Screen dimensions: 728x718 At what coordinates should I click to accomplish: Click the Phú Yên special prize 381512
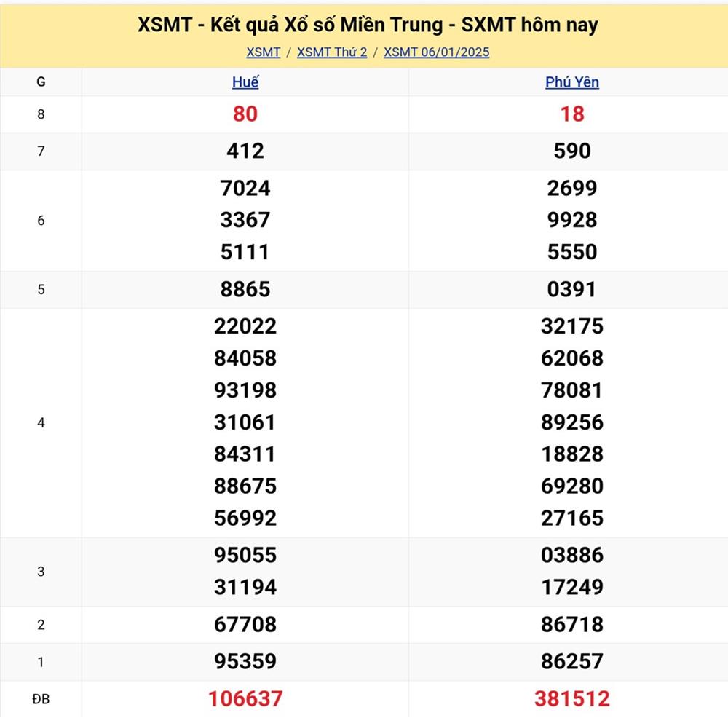[572, 699]
